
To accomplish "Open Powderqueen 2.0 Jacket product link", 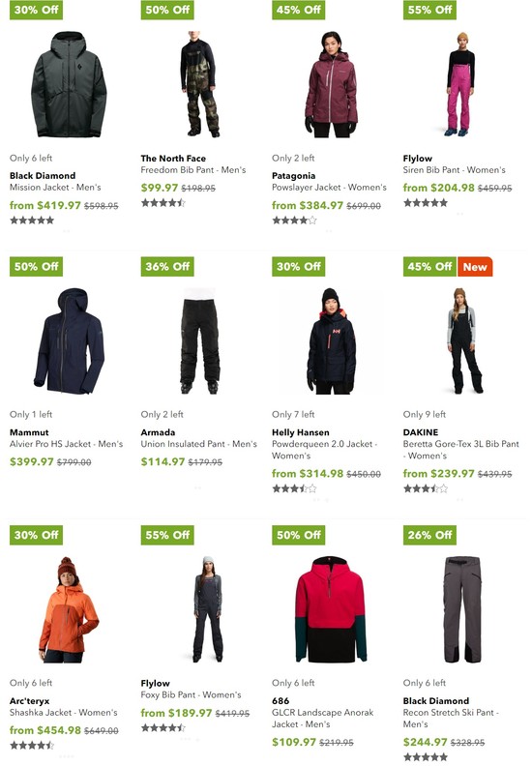I will (x=324, y=450).
